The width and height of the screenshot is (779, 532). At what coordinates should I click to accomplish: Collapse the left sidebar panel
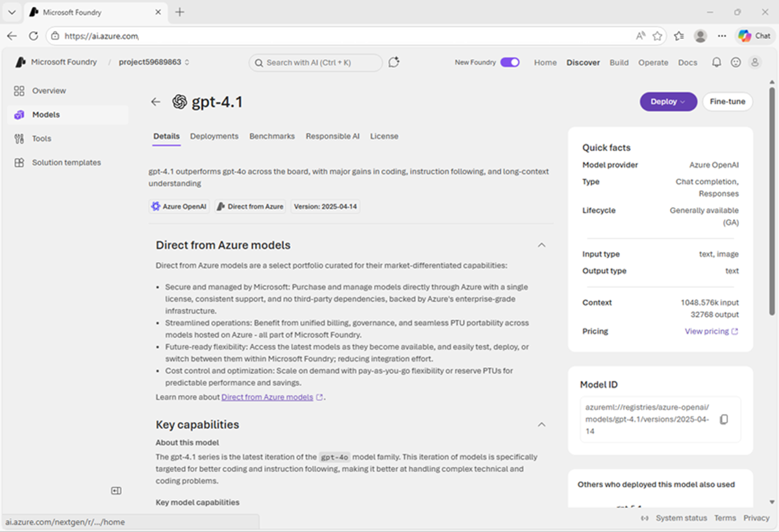(116, 491)
